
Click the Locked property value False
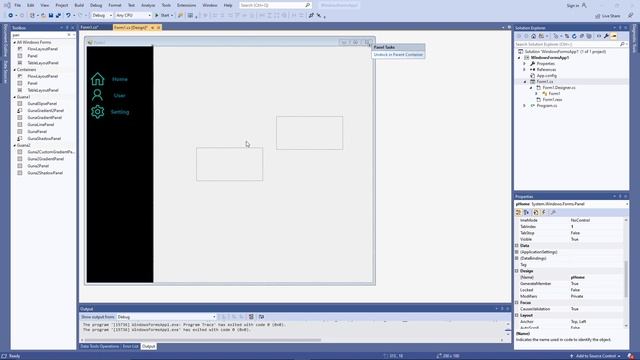[575, 290]
